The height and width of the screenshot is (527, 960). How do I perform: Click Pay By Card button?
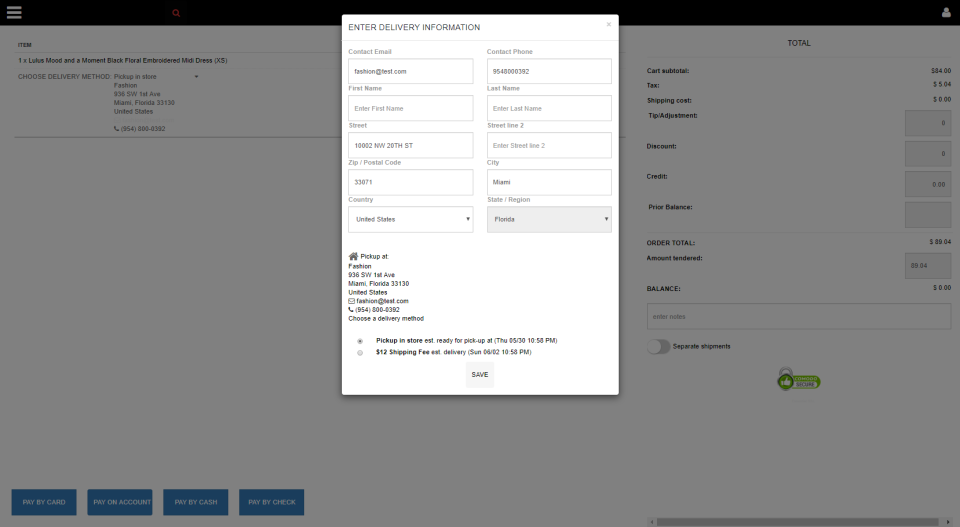(x=44, y=502)
